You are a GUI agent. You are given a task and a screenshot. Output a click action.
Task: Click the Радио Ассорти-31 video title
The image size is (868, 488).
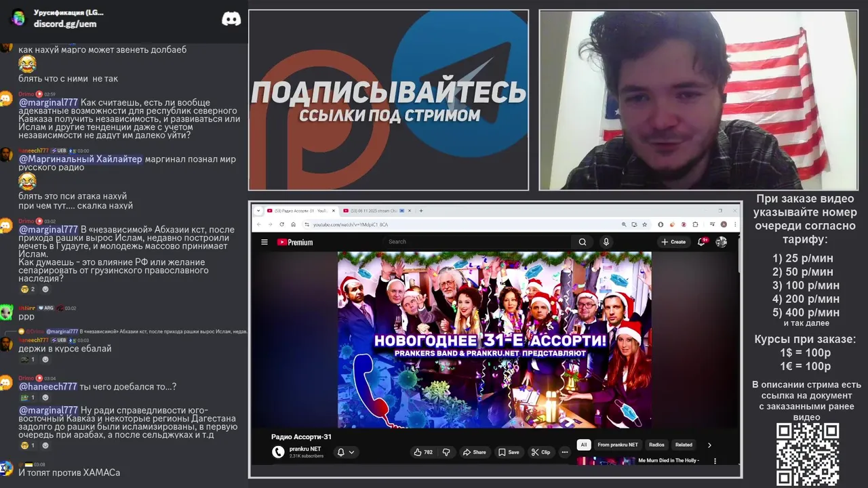(302, 437)
